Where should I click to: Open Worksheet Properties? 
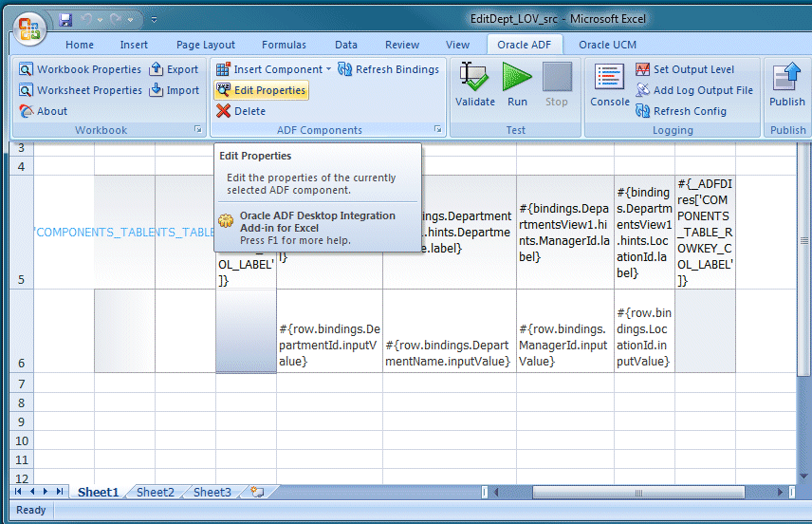coord(81,90)
